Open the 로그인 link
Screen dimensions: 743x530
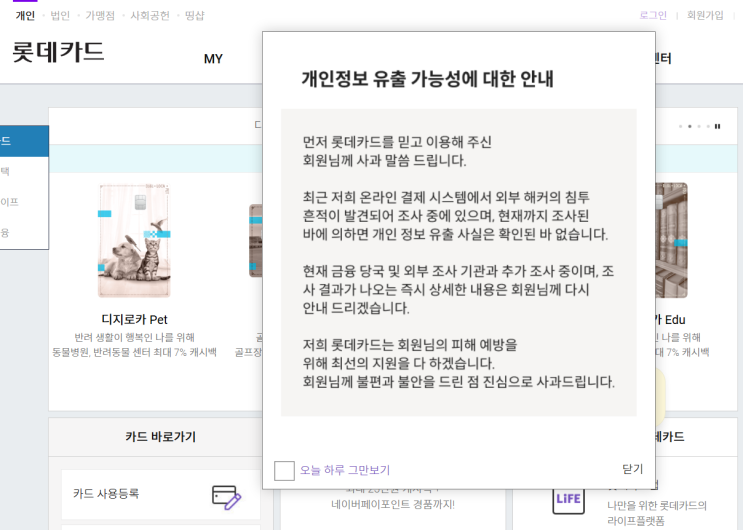pyautogui.click(x=652, y=15)
